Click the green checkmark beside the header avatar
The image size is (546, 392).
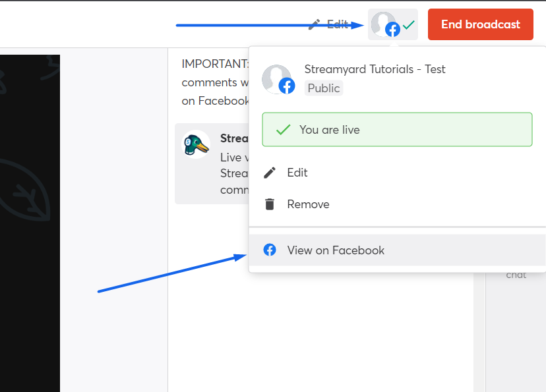click(409, 25)
